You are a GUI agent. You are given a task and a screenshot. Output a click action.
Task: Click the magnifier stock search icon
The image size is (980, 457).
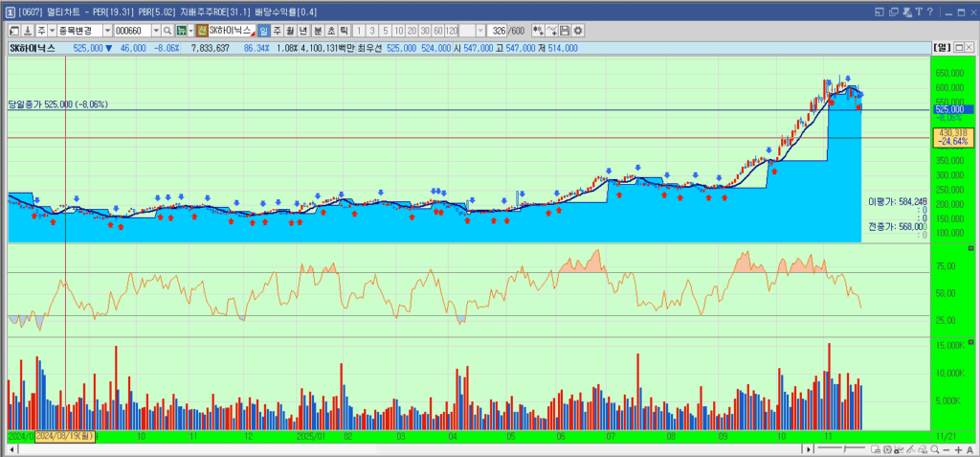click(x=167, y=31)
